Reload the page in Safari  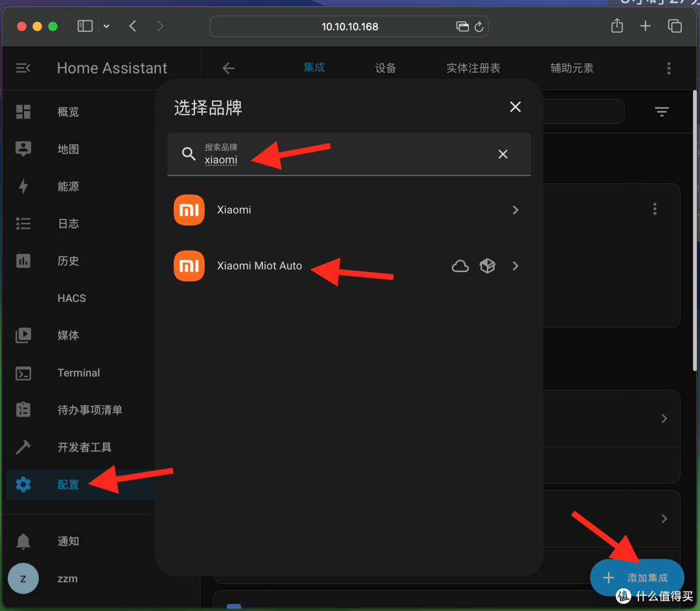pyautogui.click(x=479, y=27)
